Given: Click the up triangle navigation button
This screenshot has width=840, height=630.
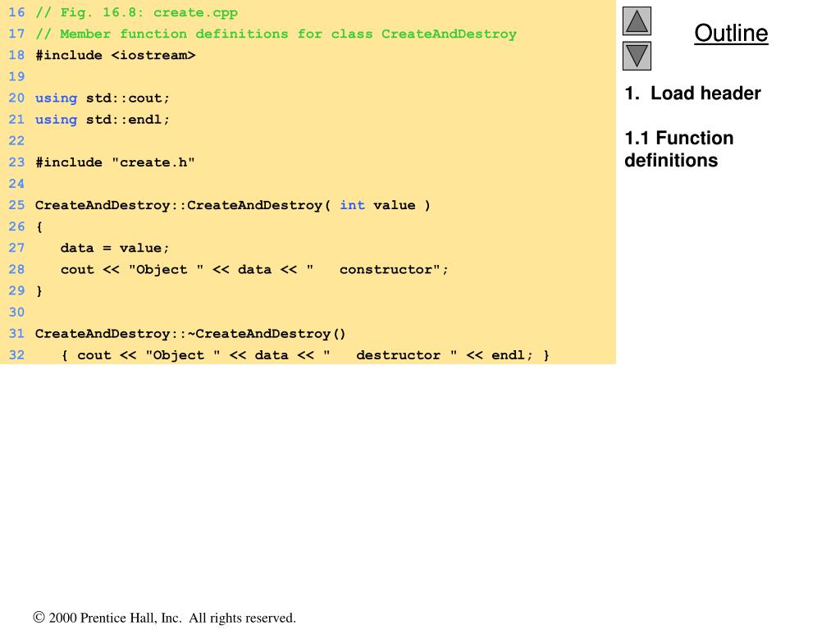Looking at the screenshot, I should pyautogui.click(x=637, y=21).
